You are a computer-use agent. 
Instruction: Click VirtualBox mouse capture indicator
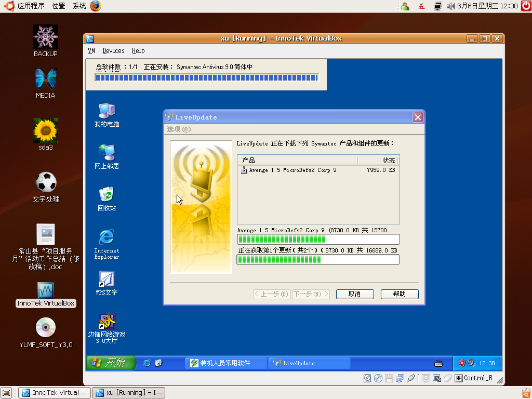click(447, 378)
